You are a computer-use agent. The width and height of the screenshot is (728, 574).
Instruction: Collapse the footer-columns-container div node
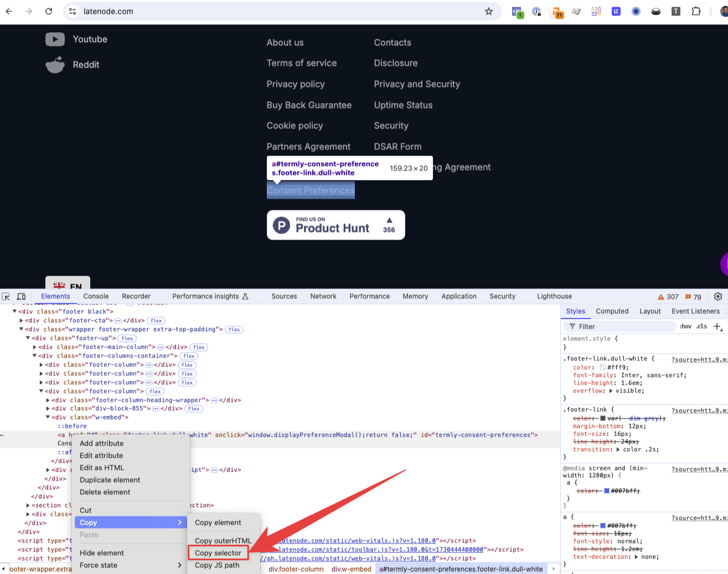point(35,356)
